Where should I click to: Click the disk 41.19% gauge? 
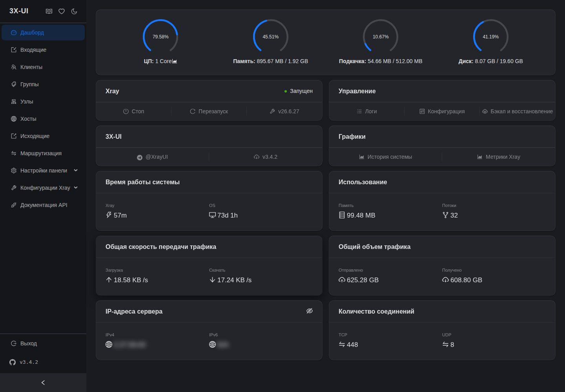(491, 37)
